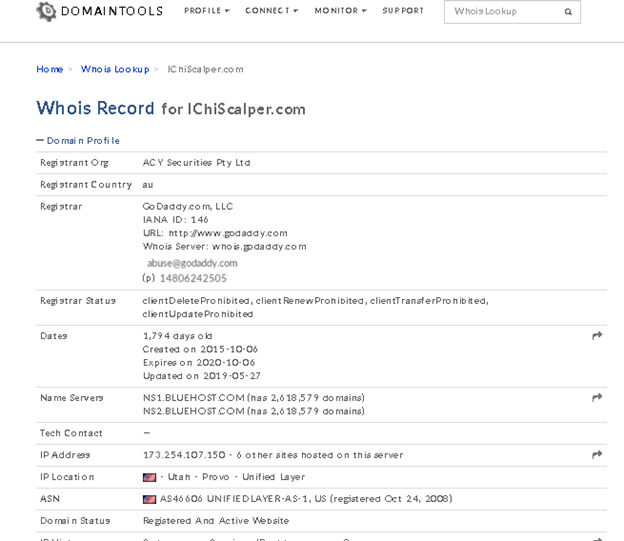
Task: Select 'GoDaddy.com, LLC' registrar name
Action: tap(188, 206)
